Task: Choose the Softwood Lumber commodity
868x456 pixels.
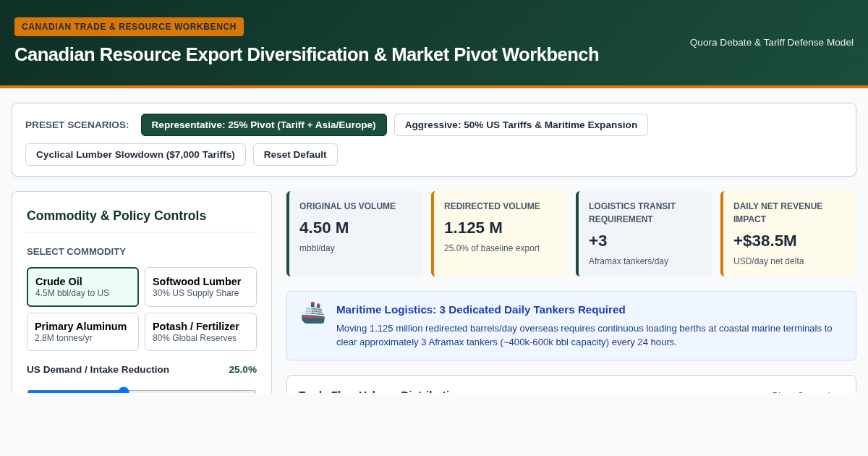Action: click(200, 287)
